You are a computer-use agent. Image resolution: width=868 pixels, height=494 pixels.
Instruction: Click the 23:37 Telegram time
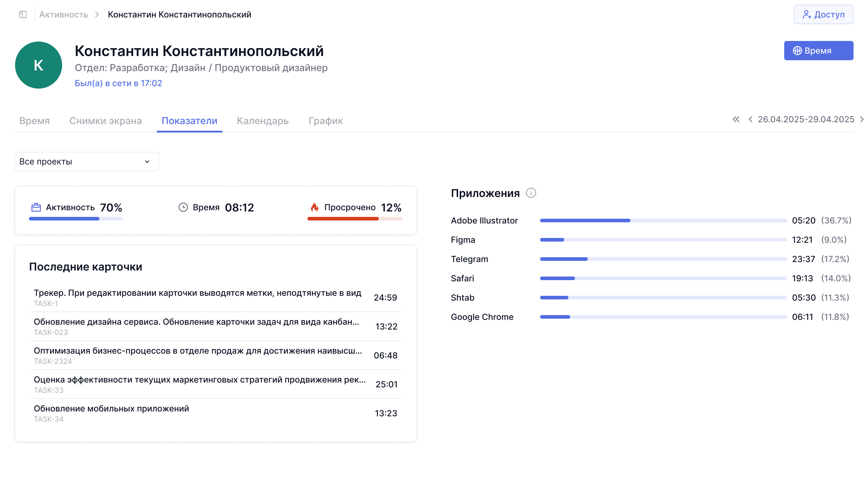(803, 259)
